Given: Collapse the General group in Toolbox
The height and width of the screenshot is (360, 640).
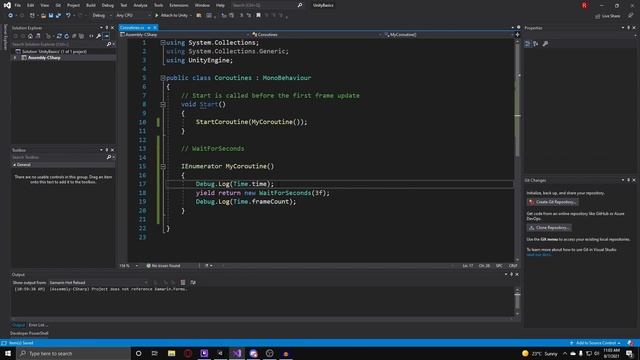Looking at the screenshot, I should [15, 165].
